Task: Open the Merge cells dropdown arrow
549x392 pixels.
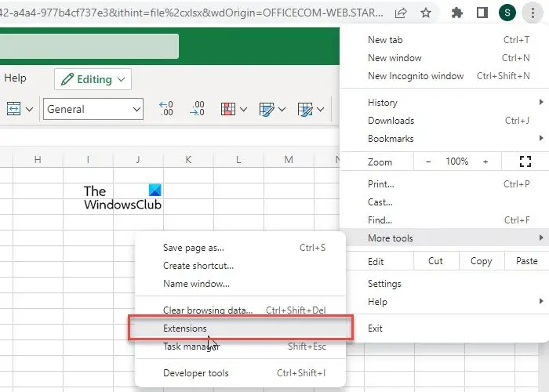Action: click(x=30, y=110)
